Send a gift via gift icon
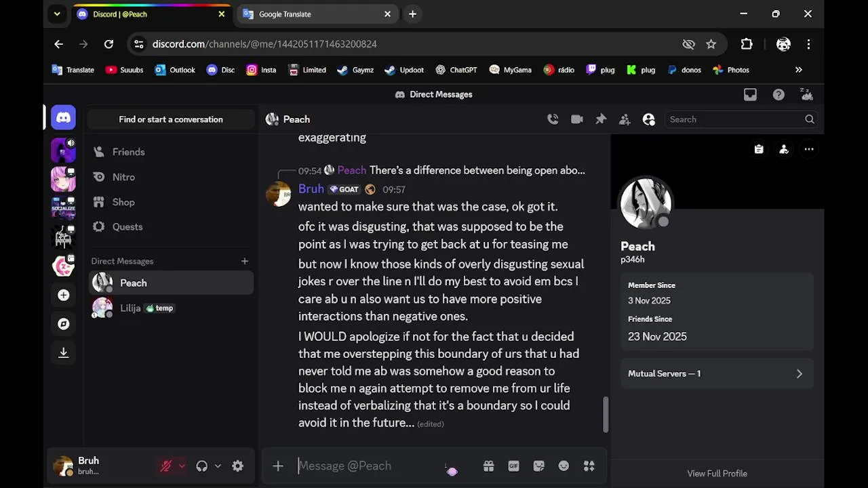 click(488, 466)
